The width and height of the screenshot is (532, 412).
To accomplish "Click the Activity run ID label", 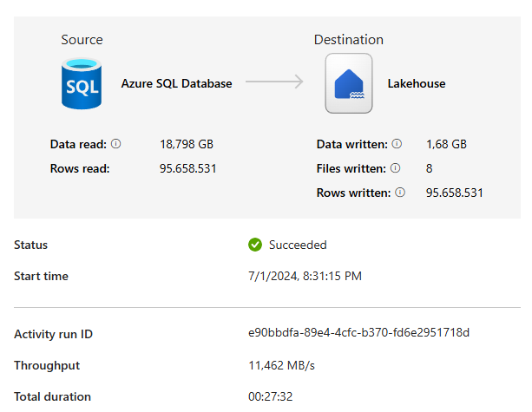I will [x=53, y=334].
